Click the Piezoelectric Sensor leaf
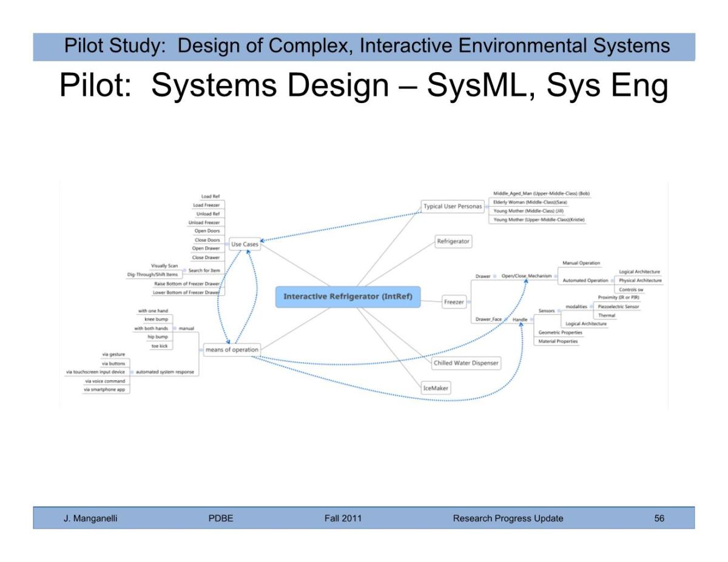This screenshot has height=562, width=728. coord(618,307)
